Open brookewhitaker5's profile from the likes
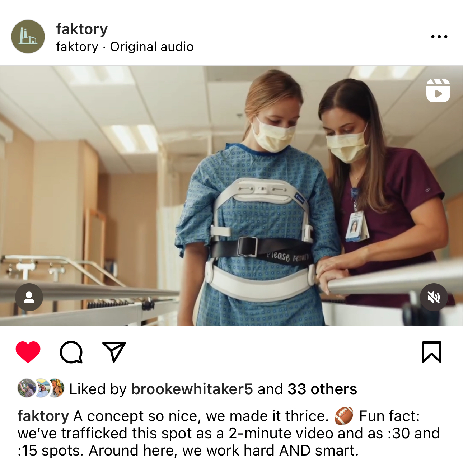Image resolution: width=463 pixels, height=476 pixels. click(192, 389)
